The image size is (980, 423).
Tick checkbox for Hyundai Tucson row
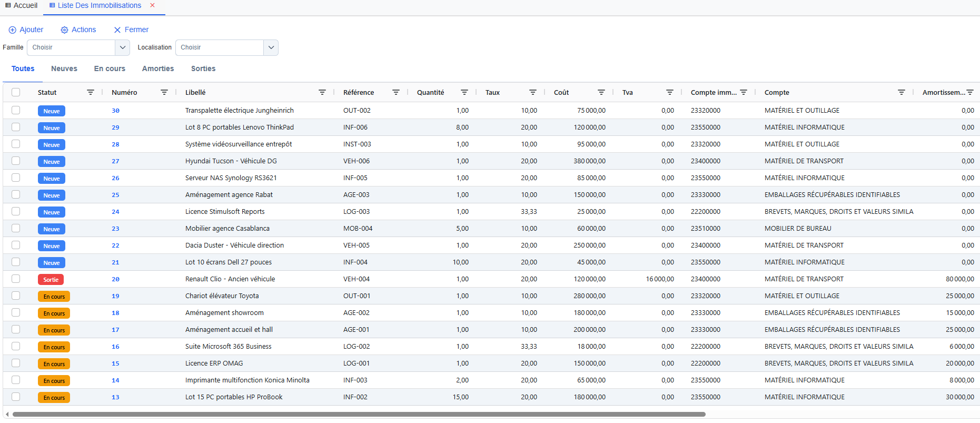(16, 161)
